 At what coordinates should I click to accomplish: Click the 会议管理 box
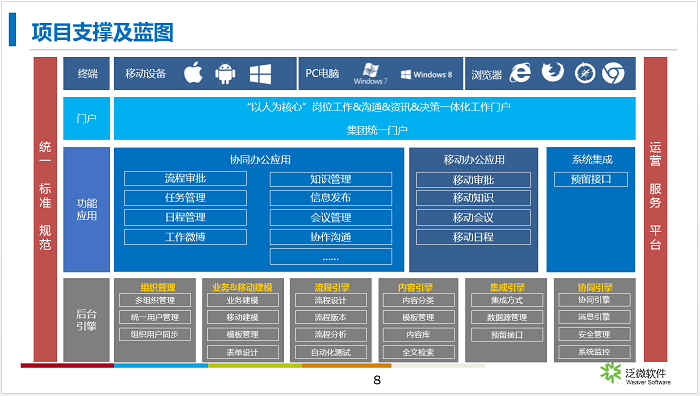pyautogui.click(x=331, y=218)
